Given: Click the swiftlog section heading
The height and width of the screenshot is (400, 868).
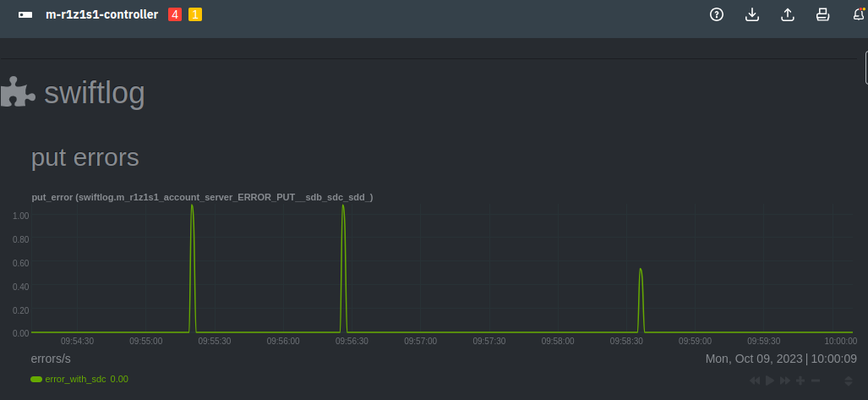Looking at the screenshot, I should pyautogui.click(x=94, y=93).
